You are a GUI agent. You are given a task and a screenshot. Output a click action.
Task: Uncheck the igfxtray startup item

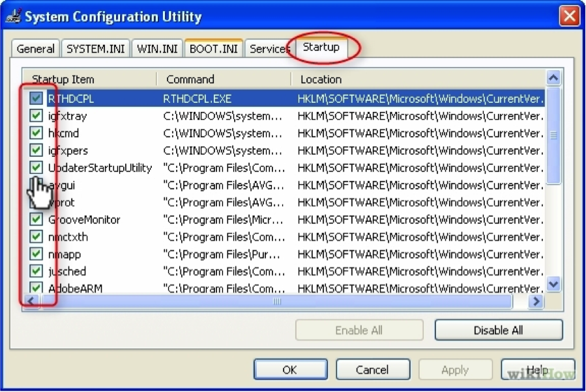tap(36, 116)
